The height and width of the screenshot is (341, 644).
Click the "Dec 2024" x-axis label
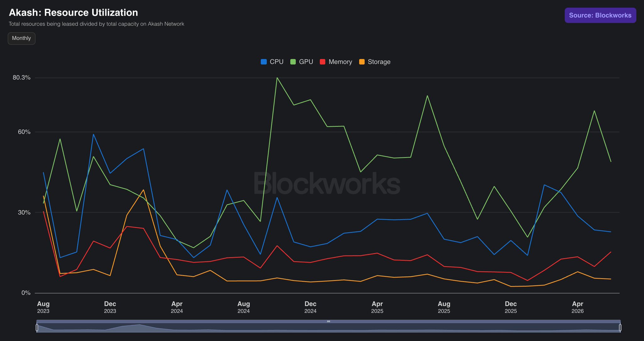coord(310,307)
